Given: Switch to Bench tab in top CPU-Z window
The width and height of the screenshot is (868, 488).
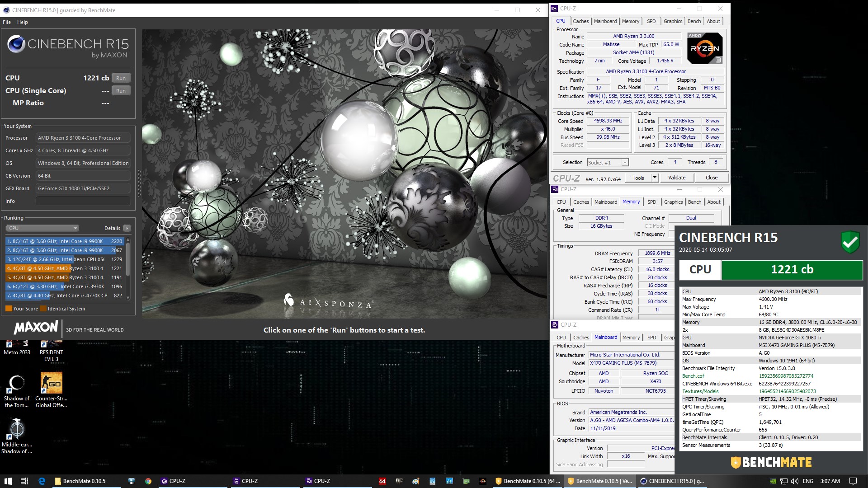Looking at the screenshot, I should pos(694,21).
